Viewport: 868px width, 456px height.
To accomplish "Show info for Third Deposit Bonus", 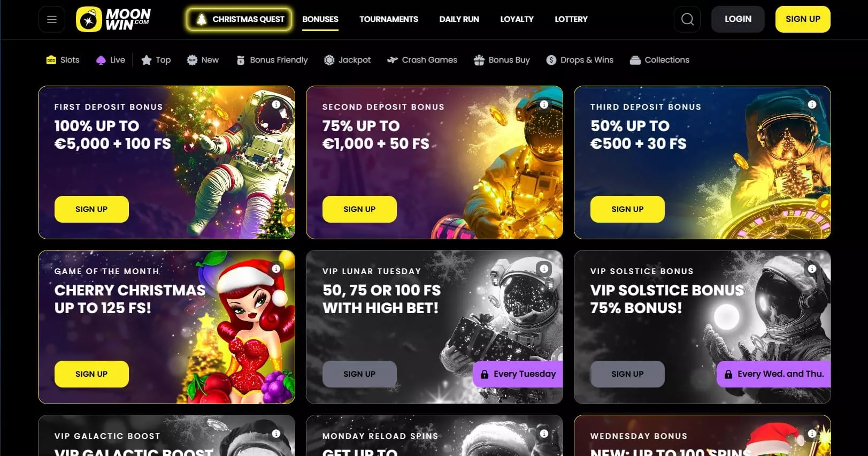I will click(812, 104).
